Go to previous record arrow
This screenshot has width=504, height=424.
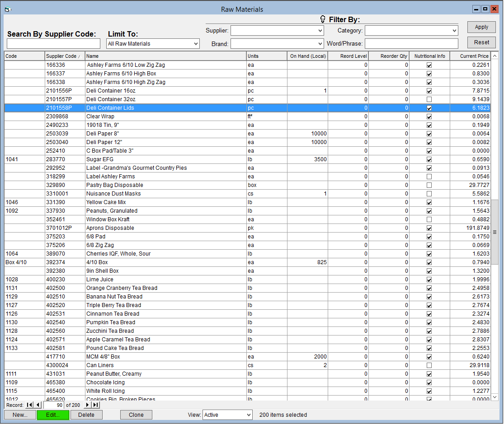tap(38, 405)
